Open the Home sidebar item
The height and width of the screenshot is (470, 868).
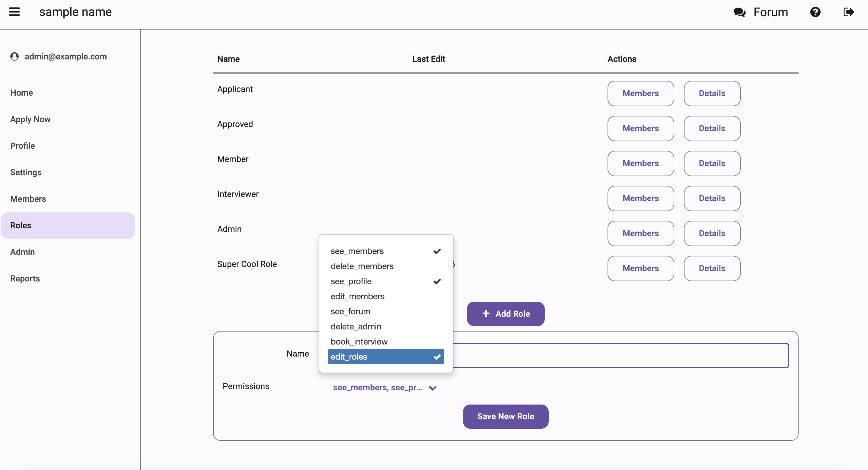(x=68, y=93)
